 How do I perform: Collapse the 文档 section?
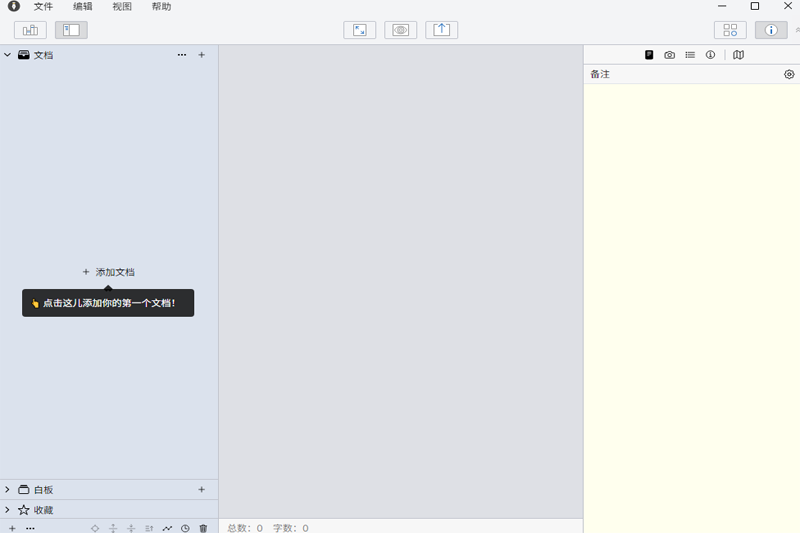coord(8,55)
